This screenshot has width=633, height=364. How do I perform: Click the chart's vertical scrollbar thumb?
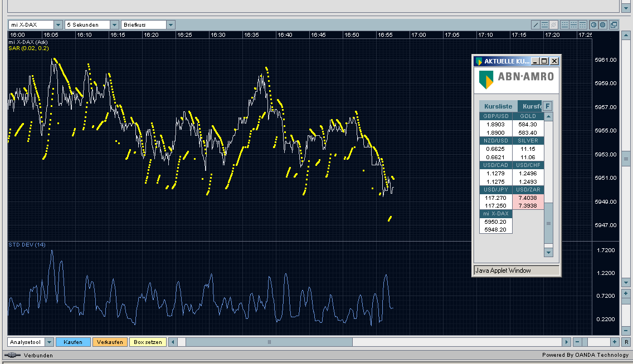[x=626, y=159]
